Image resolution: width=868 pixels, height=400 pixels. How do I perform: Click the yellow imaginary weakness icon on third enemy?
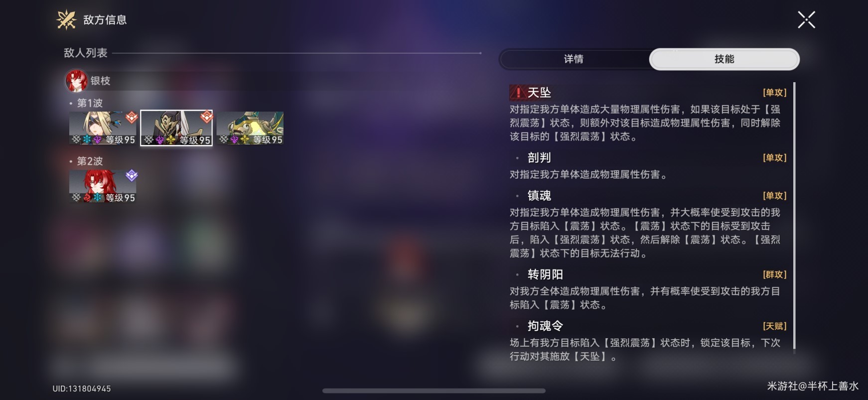(245, 140)
